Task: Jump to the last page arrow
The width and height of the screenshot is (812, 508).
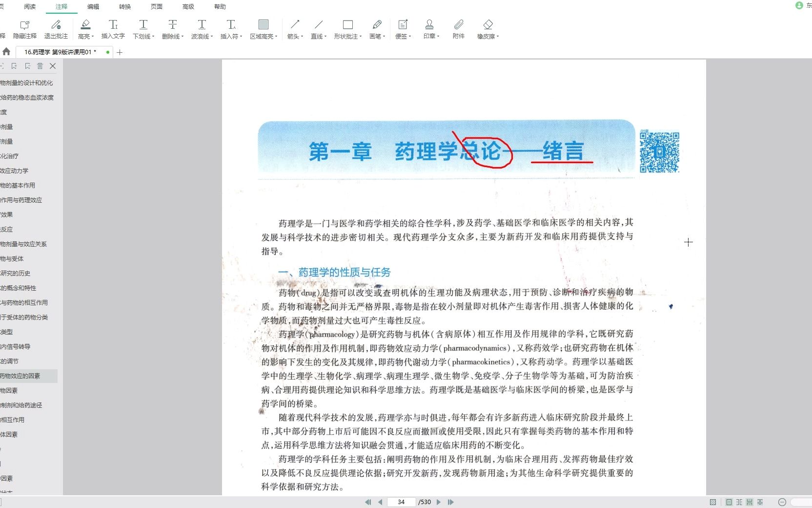Action: coord(451,502)
